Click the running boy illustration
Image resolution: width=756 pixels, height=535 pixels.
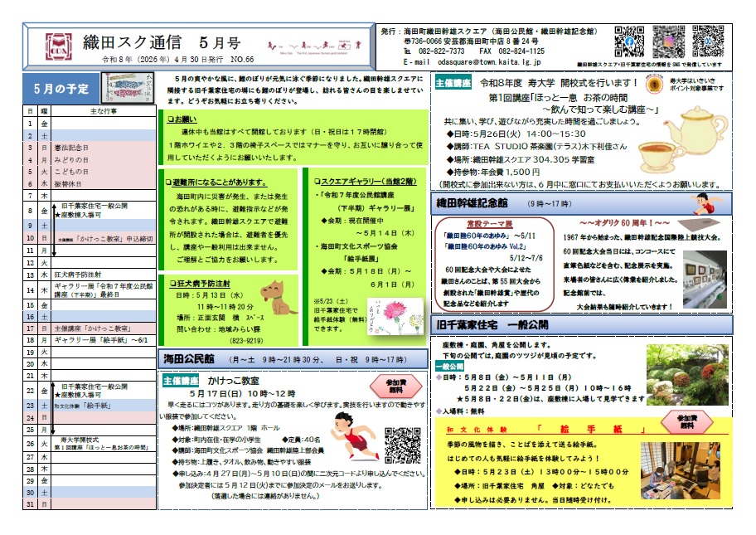coord(355,436)
